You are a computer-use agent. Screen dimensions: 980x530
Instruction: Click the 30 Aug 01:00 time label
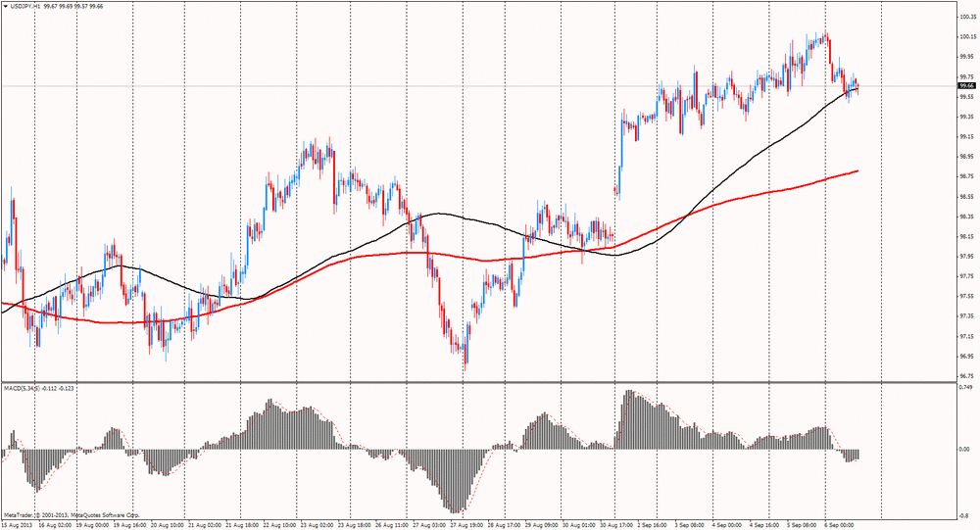tap(579, 526)
